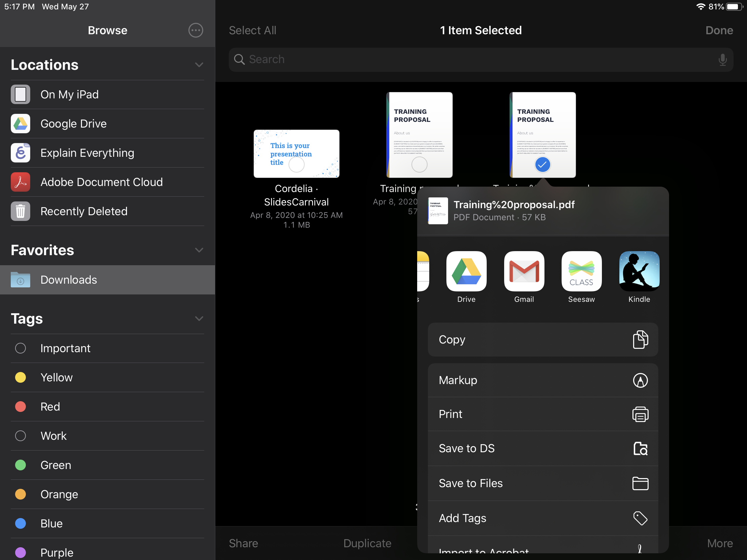
Task: Open the Downloads favorite
Action: pyautogui.click(x=107, y=280)
